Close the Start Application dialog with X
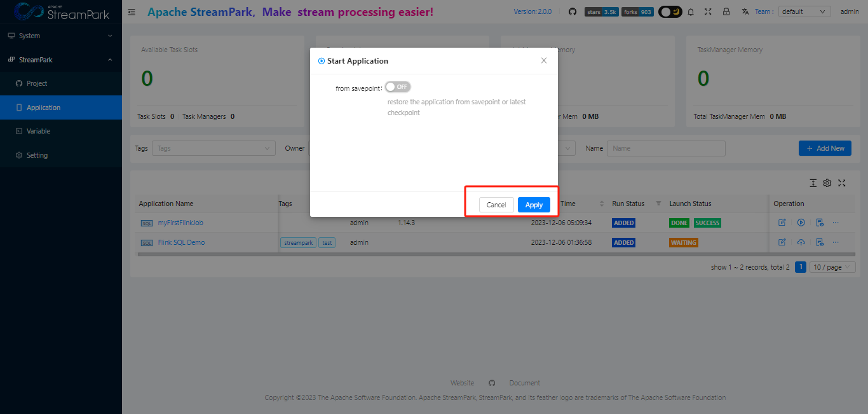This screenshot has height=414, width=868. click(x=544, y=60)
